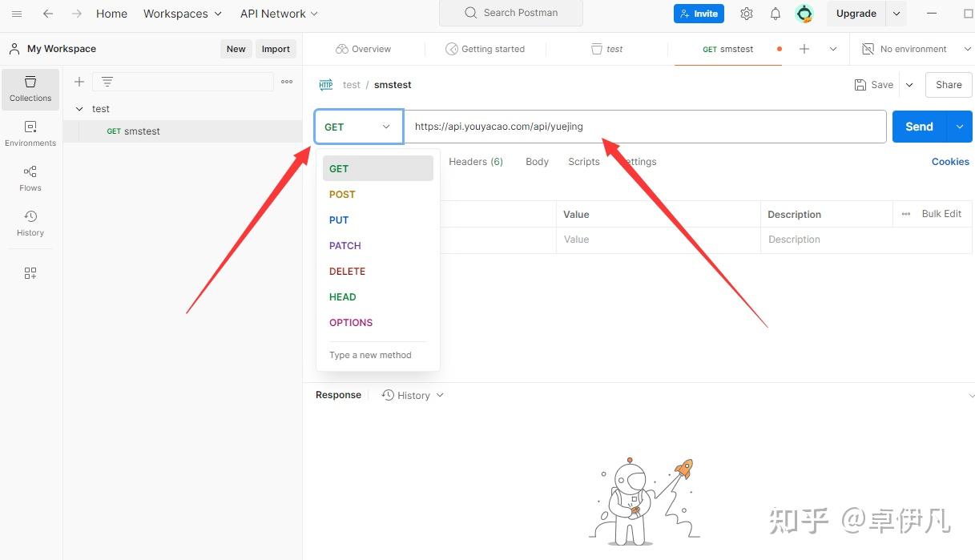975x560 pixels.
Task: Select GET from the method list
Action: (378, 168)
